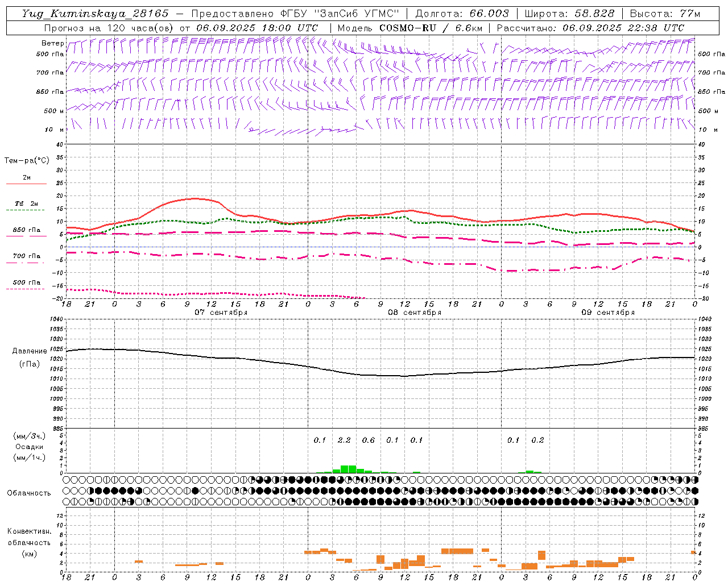This screenshot has height=582, width=728.
Task: Click the '700 гПа' temperature legend entry
Action: pos(26,256)
